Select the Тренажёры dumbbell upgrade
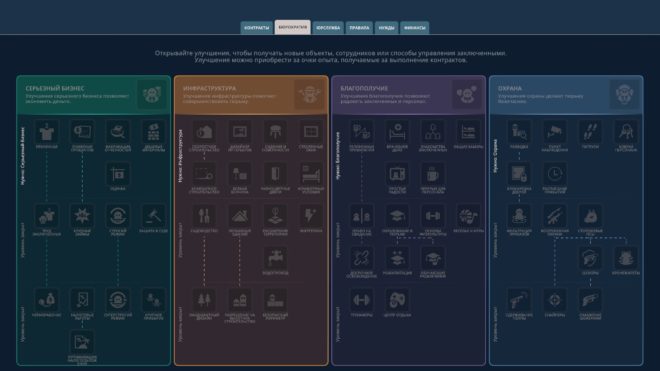Viewport: 660px width, 371px height. point(361,300)
